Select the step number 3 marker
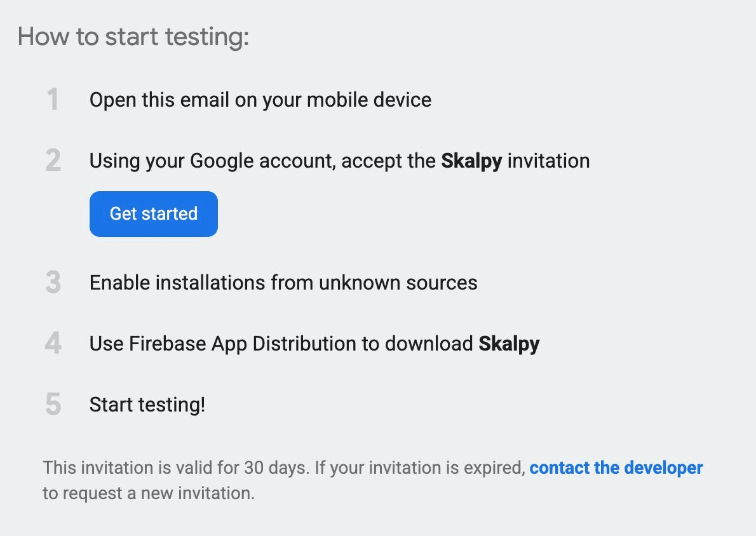Screen dimensions: 756x536 click(53, 283)
